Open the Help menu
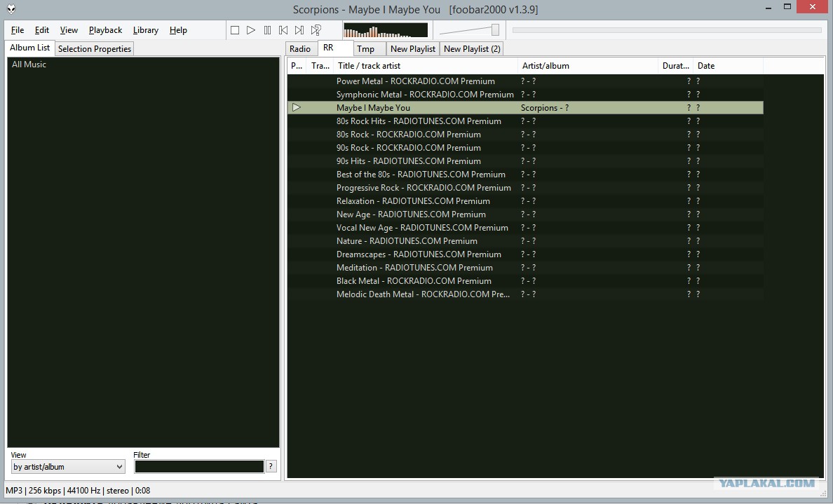Image resolution: width=833 pixels, height=504 pixels. 178,30
